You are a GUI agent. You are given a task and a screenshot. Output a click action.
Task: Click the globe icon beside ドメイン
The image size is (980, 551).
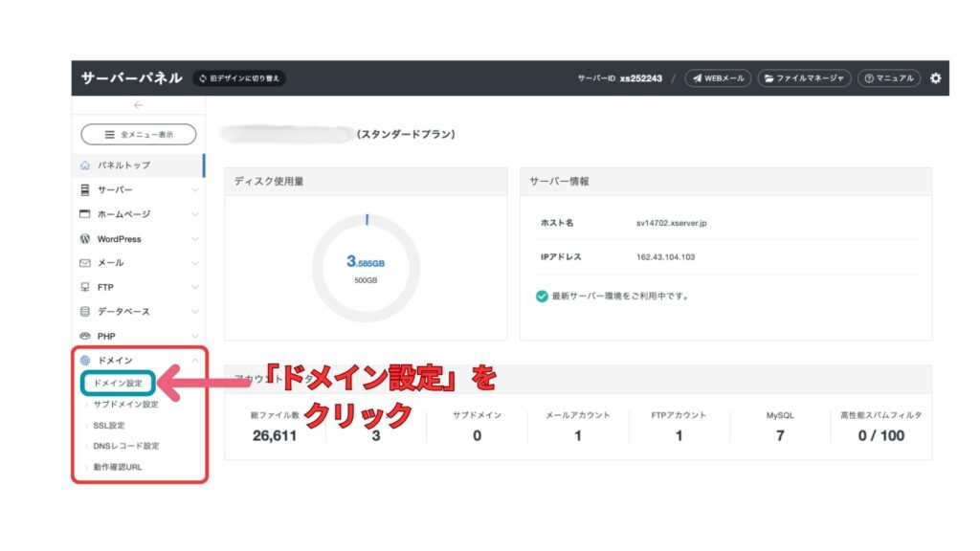85,360
